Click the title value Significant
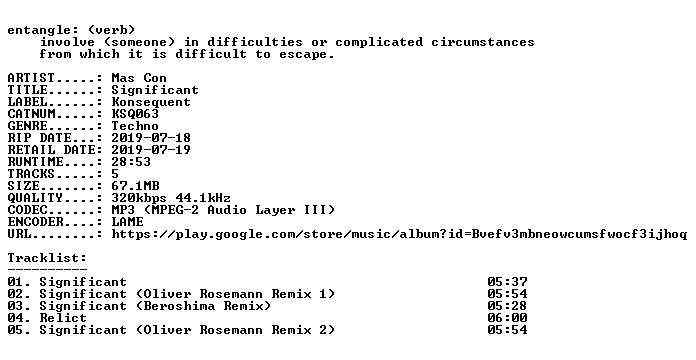Viewport: 696px width, 360px height. pos(155,90)
